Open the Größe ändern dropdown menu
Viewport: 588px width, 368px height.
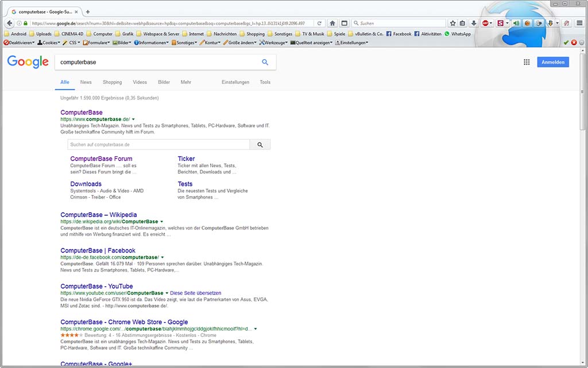pos(239,43)
